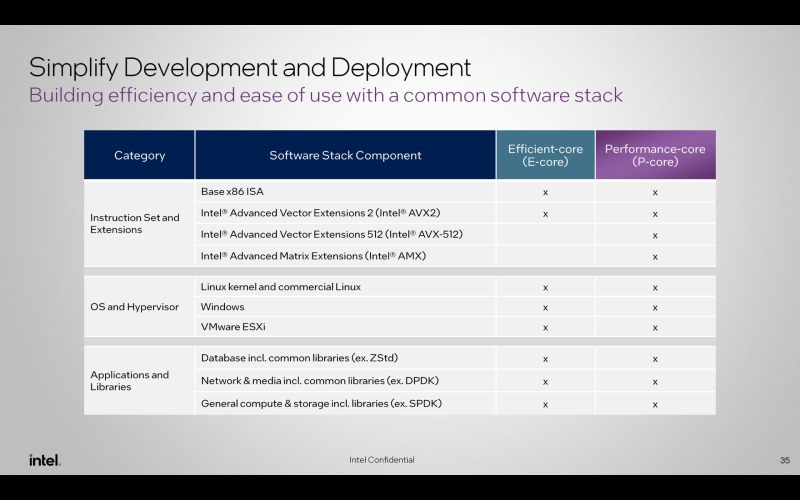
Task: Select the General compute & storage SPDK row
Action: point(321,403)
